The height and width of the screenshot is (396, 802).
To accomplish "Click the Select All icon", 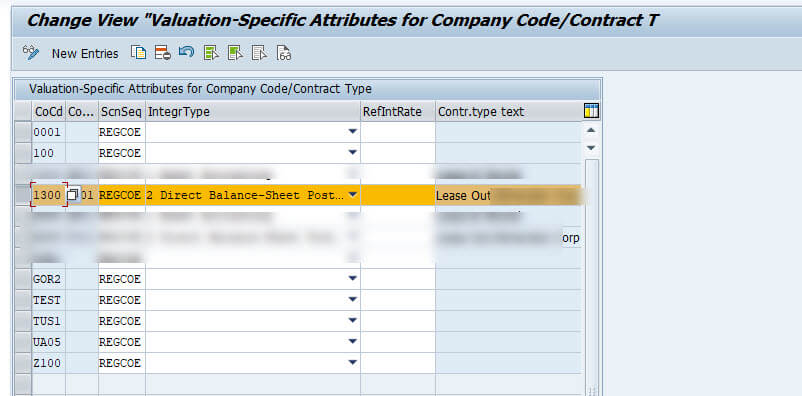I will point(211,53).
